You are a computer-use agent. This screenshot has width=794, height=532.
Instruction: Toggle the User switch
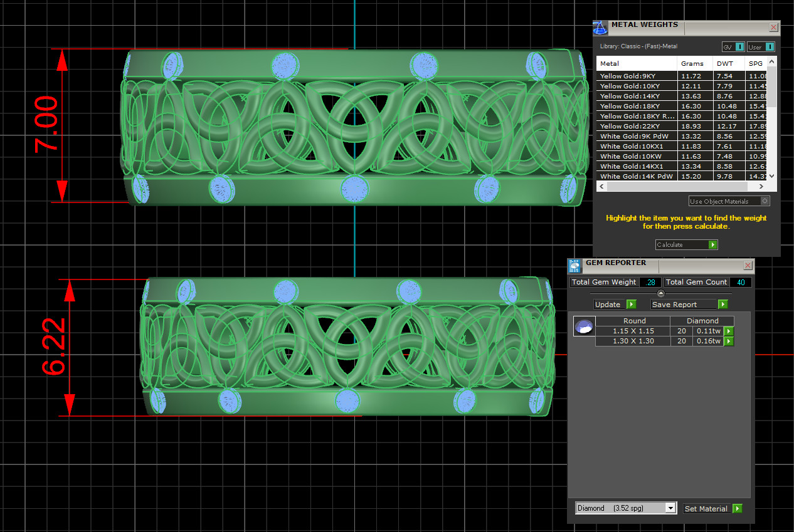(x=769, y=47)
